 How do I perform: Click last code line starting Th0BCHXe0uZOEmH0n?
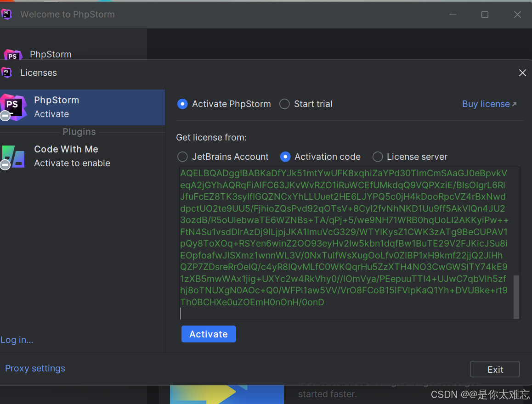252,302
